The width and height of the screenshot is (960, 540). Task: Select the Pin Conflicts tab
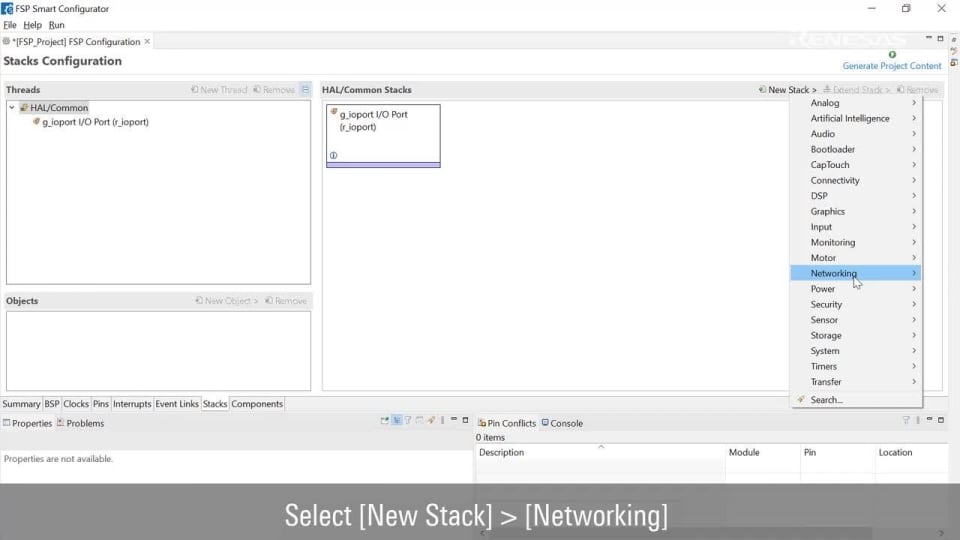tap(506, 423)
